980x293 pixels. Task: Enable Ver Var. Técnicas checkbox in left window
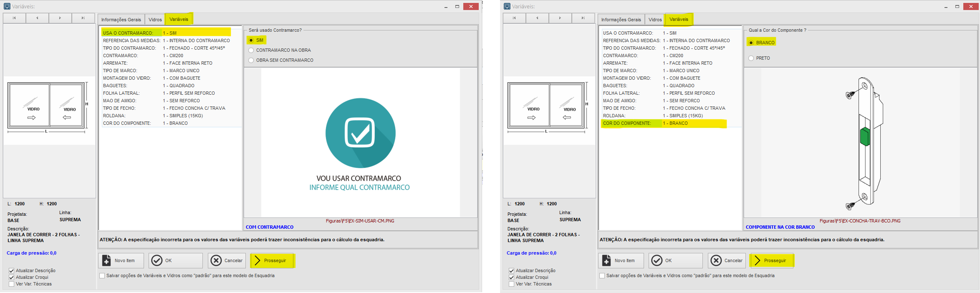coord(12,284)
